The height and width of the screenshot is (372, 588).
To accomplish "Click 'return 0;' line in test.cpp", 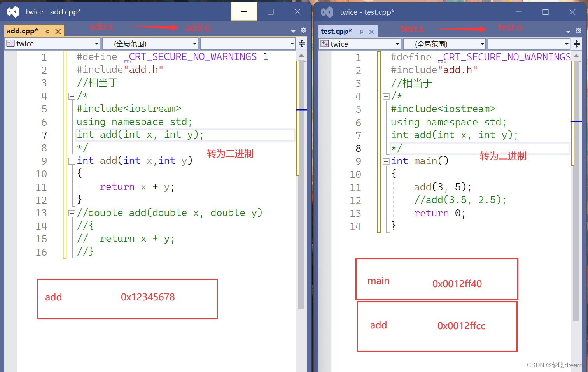I will pyautogui.click(x=439, y=213).
